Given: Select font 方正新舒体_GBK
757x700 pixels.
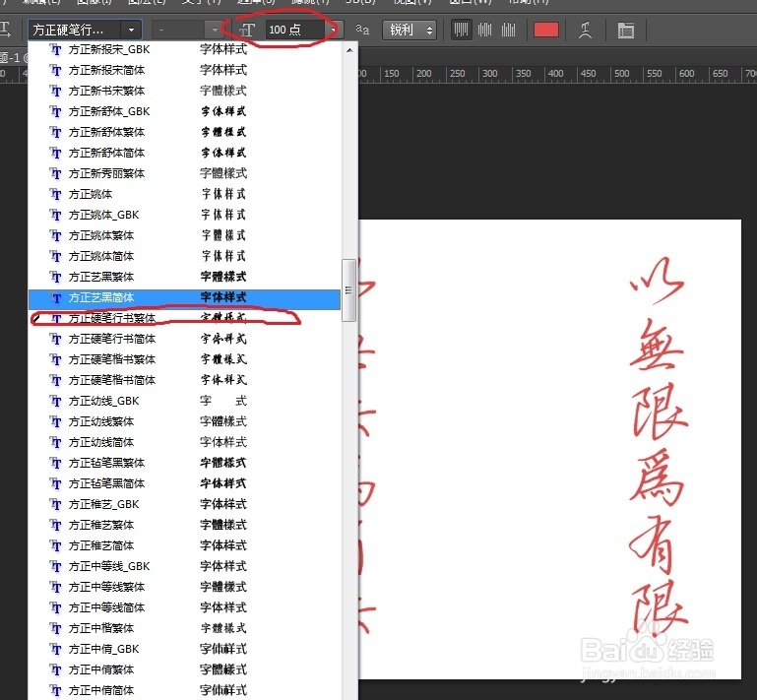Looking at the screenshot, I should coord(184,111).
